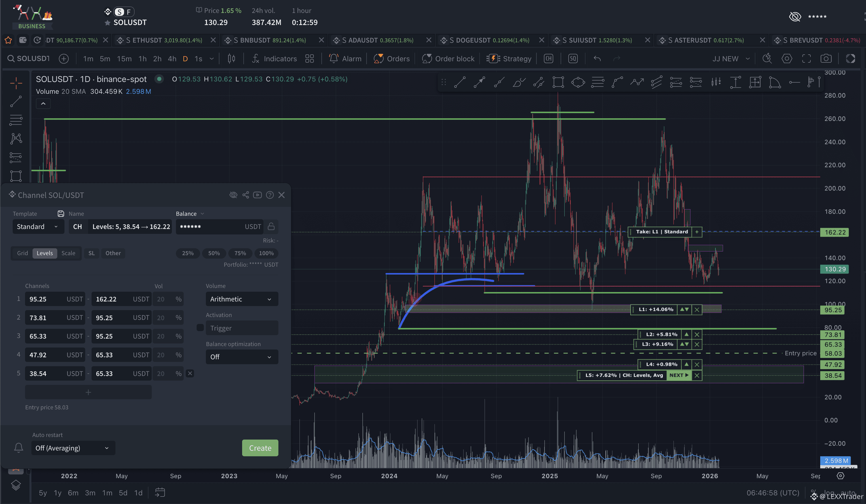Click the undo arrow in the toolbar
Viewport: 866px width, 504px height.
pyautogui.click(x=597, y=59)
